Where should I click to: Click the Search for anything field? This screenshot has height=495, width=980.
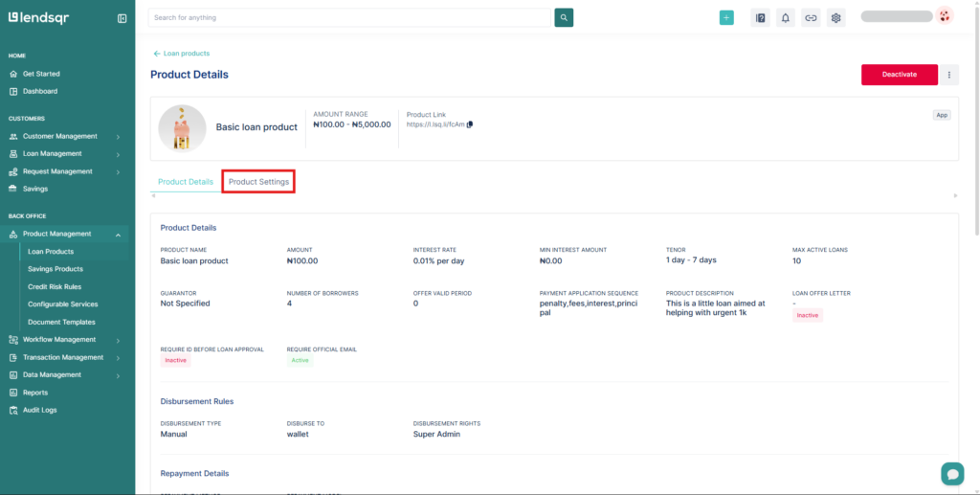point(350,17)
